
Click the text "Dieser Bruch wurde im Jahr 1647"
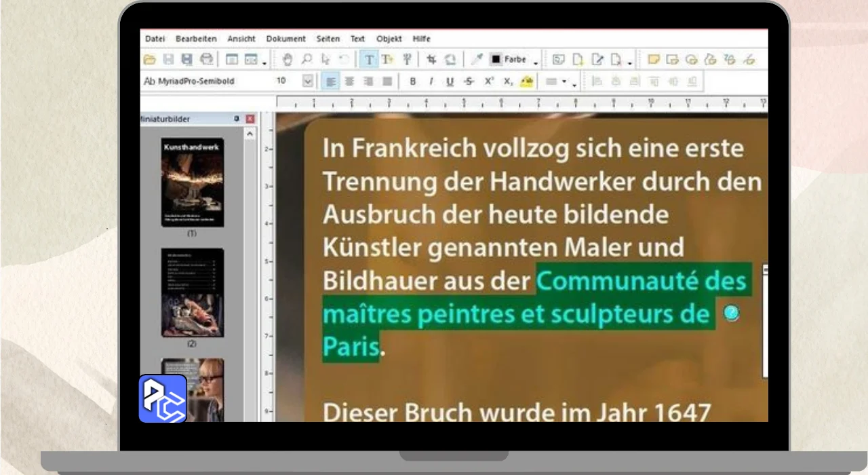[x=517, y=412]
